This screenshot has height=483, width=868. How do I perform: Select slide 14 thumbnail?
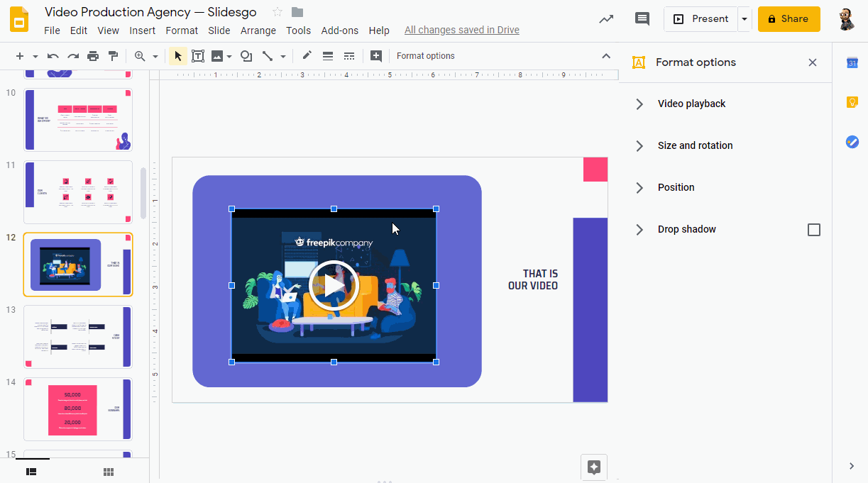click(x=78, y=409)
